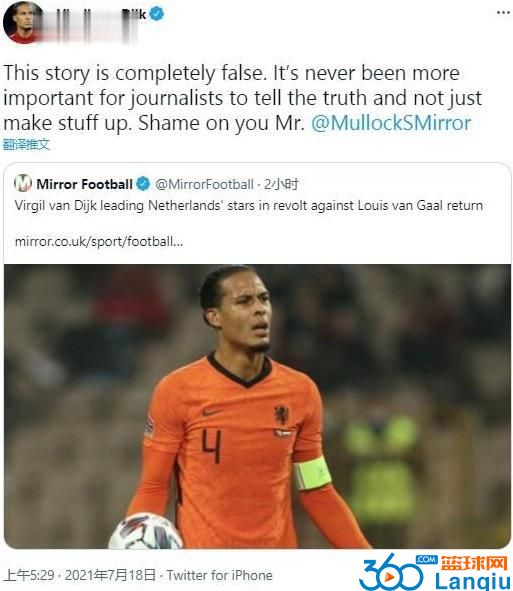Image resolution: width=513 pixels, height=591 pixels.
Task: Click the blue verified badge beside author name
Action: tap(157, 14)
